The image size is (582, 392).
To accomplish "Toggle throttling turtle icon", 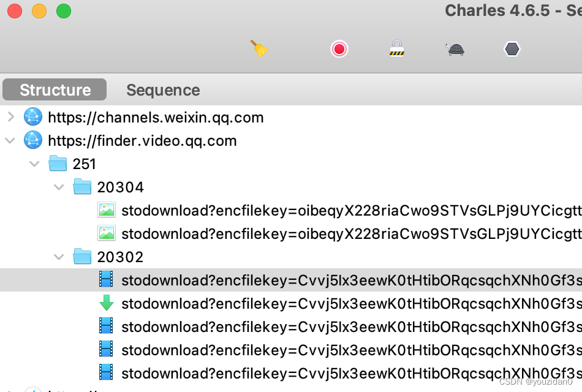I will 455,49.
